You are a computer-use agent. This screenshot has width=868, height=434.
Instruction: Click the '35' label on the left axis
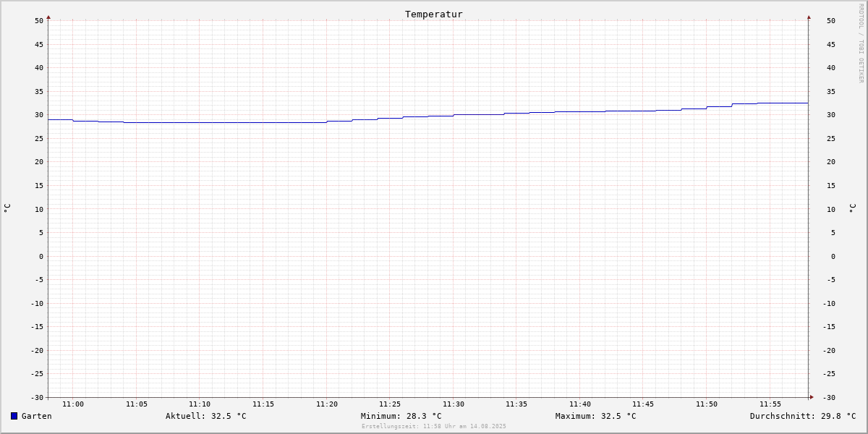pyautogui.click(x=39, y=92)
